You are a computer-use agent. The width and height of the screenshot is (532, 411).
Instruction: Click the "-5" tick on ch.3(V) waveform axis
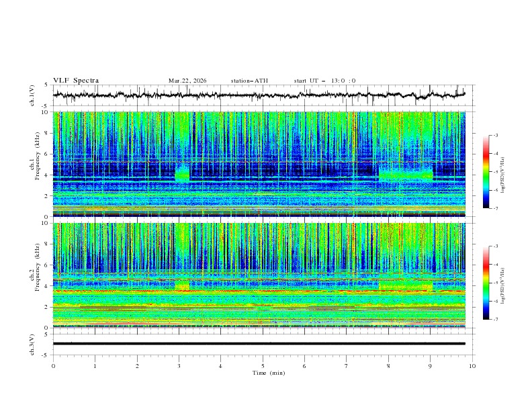point(45,355)
